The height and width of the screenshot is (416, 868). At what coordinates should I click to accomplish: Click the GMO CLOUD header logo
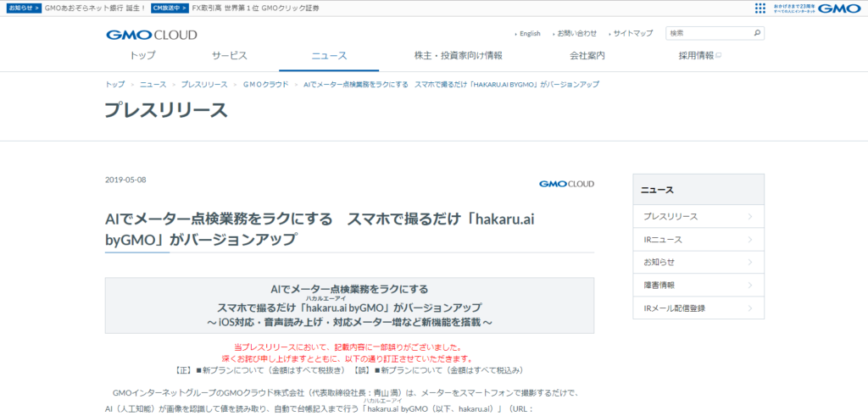click(x=151, y=35)
